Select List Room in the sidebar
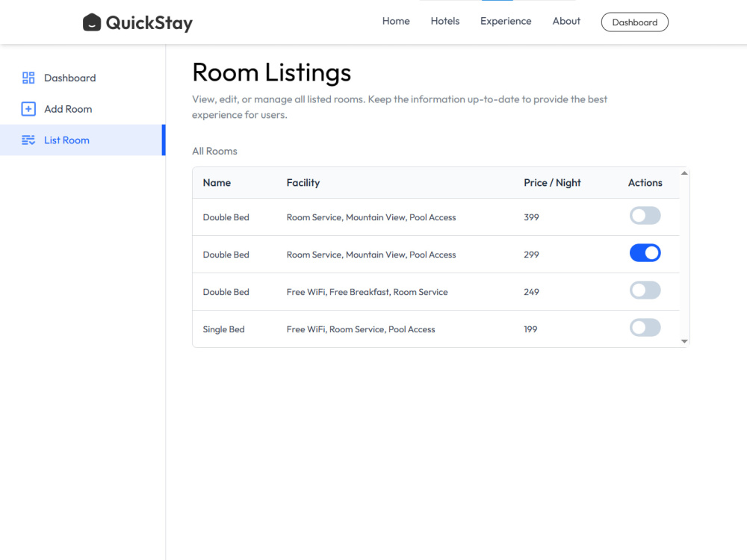747x560 pixels. 82,140
